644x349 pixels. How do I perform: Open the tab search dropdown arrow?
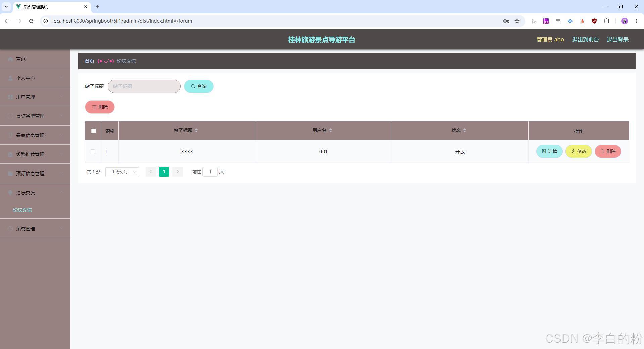(6, 7)
